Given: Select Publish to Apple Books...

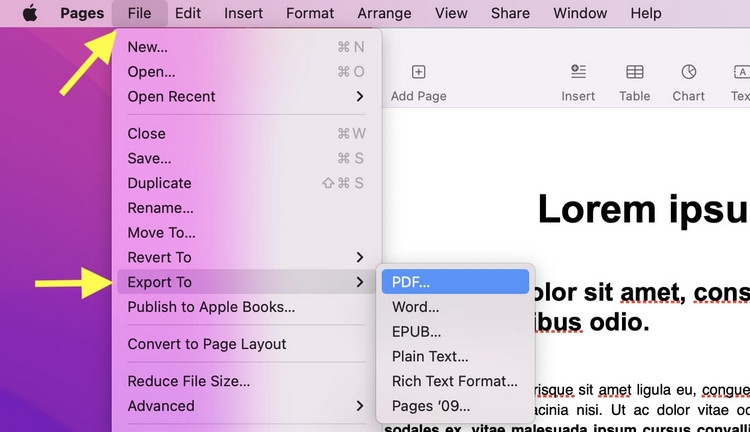Looking at the screenshot, I should pos(246,307).
